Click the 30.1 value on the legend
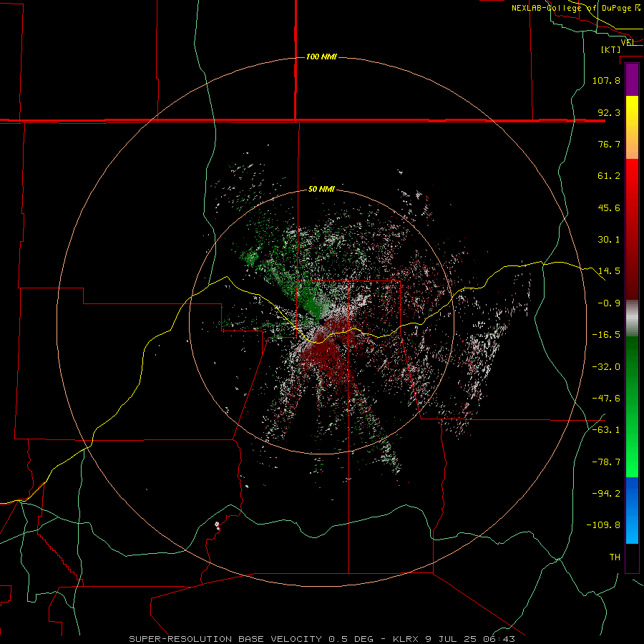644x644 pixels. point(609,240)
